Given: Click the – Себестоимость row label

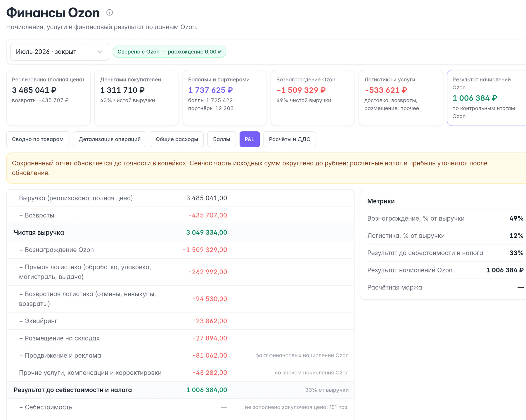Looking at the screenshot, I should 46,407.
